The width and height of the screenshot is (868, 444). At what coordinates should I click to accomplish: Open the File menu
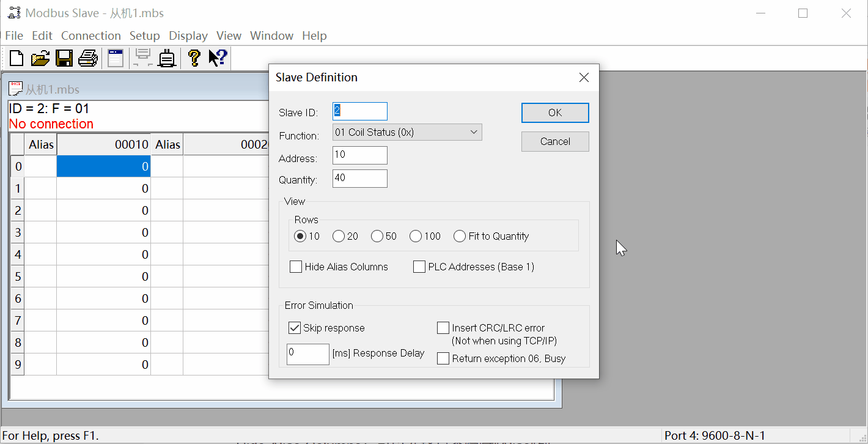(14, 35)
